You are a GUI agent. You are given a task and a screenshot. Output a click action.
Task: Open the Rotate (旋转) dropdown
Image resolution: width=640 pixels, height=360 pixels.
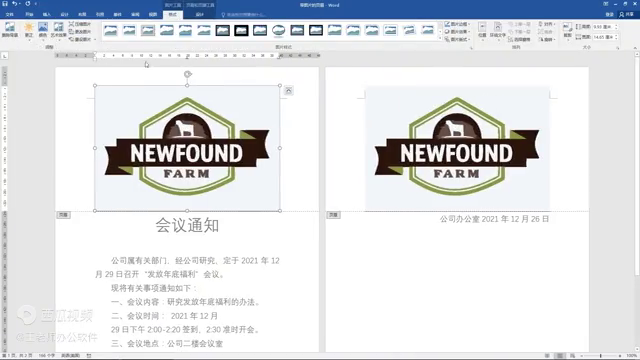(547, 40)
